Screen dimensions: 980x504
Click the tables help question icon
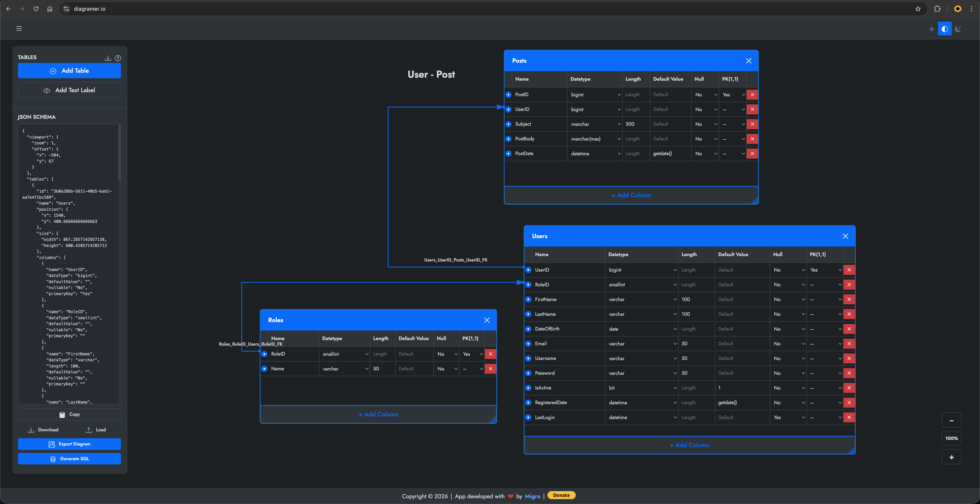(x=118, y=58)
